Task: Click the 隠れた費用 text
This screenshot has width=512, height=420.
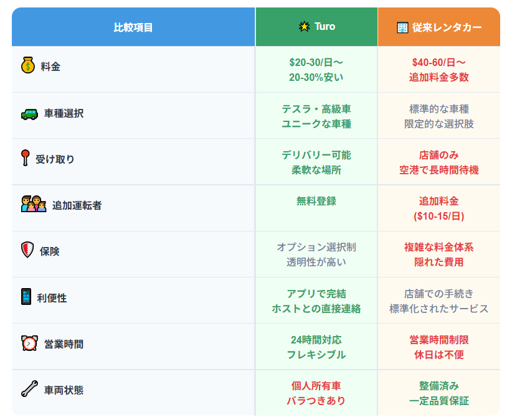Action: click(439, 262)
